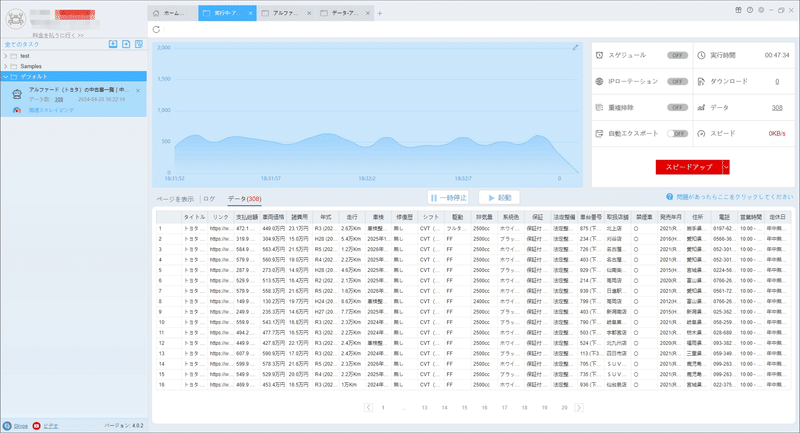The height and width of the screenshot is (433, 800).
Task: Expand the Samples folder
Action: coord(6,66)
